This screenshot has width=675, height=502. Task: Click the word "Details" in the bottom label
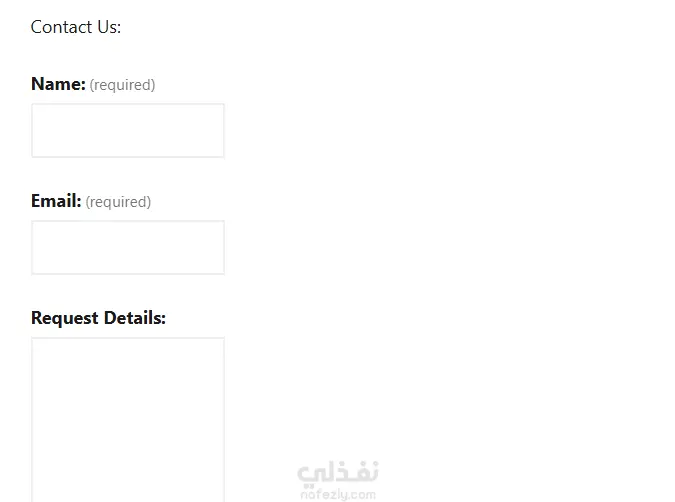click(x=134, y=318)
